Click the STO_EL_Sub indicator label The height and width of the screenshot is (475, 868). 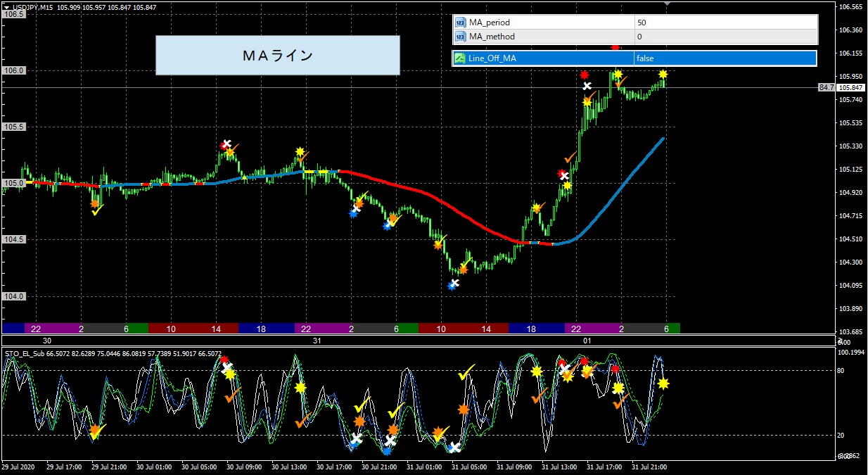[x=25, y=354]
